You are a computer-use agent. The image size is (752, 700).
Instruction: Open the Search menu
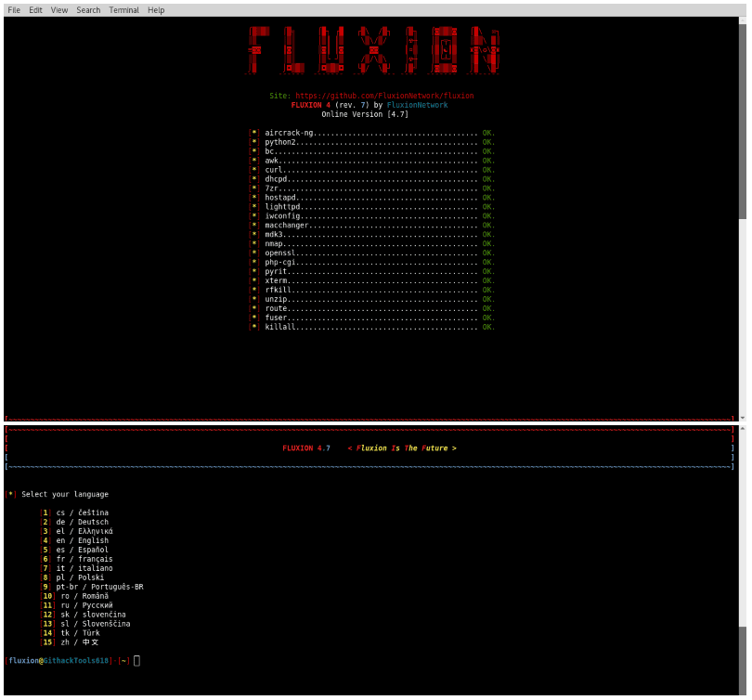(88, 10)
